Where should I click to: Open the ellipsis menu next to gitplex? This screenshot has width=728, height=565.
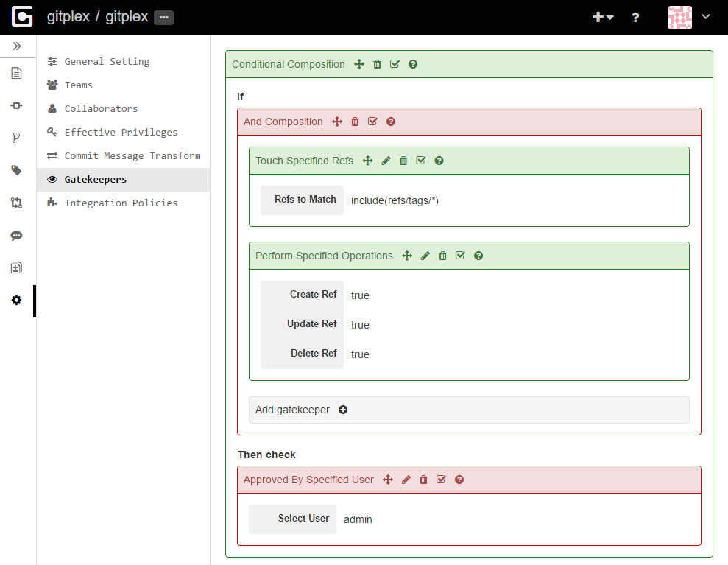click(x=164, y=17)
